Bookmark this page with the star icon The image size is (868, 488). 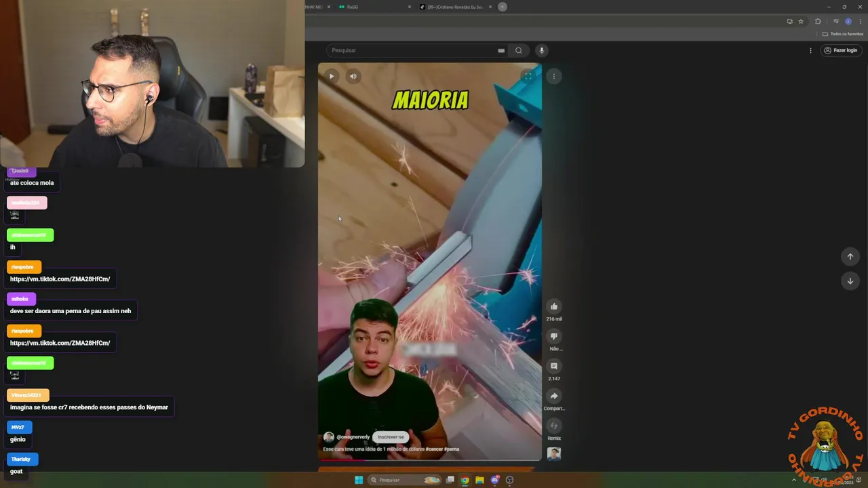tap(801, 22)
